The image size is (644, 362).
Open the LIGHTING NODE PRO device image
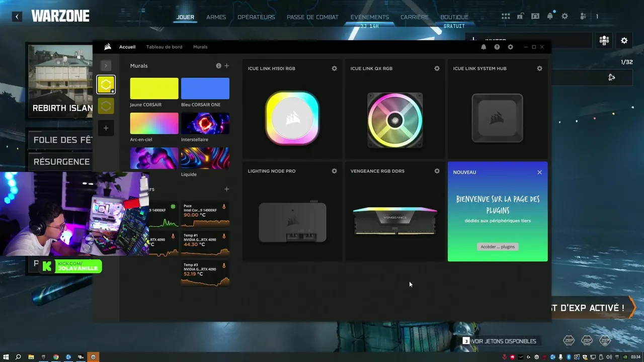pos(292,222)
